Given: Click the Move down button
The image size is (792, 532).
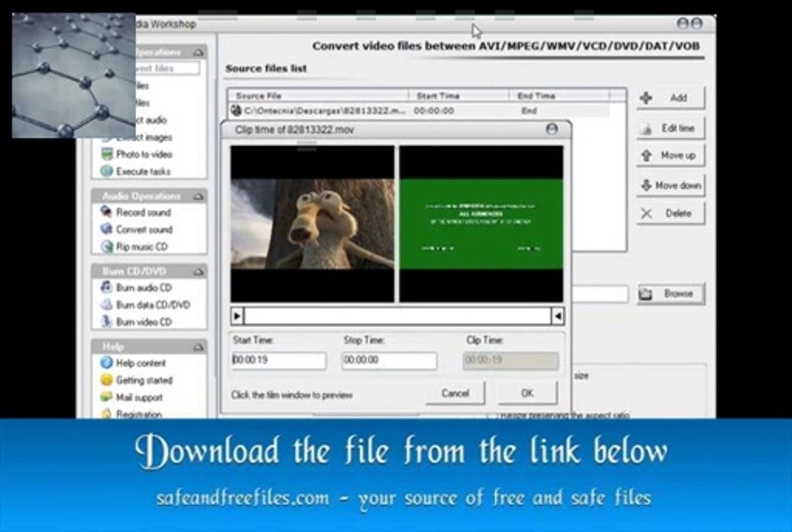Looking at the screenshot, I should coord(670,185).
